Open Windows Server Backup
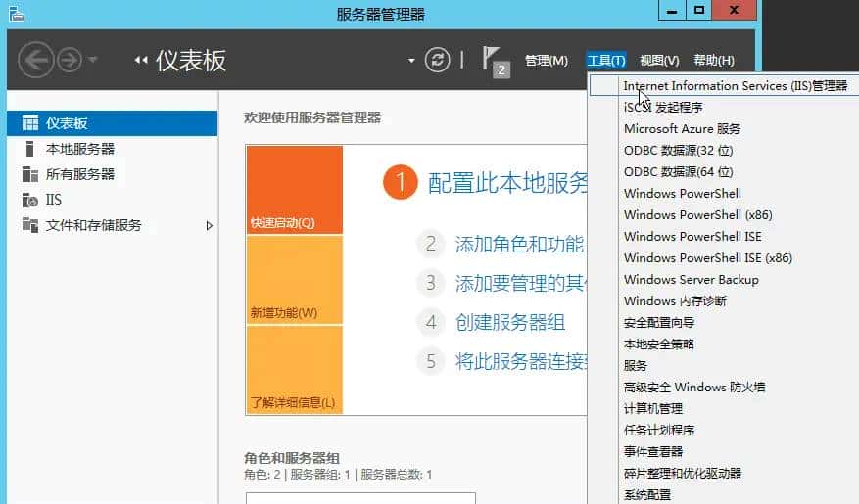859x504 pixels. pyautogui.click(x=692, y=280)
